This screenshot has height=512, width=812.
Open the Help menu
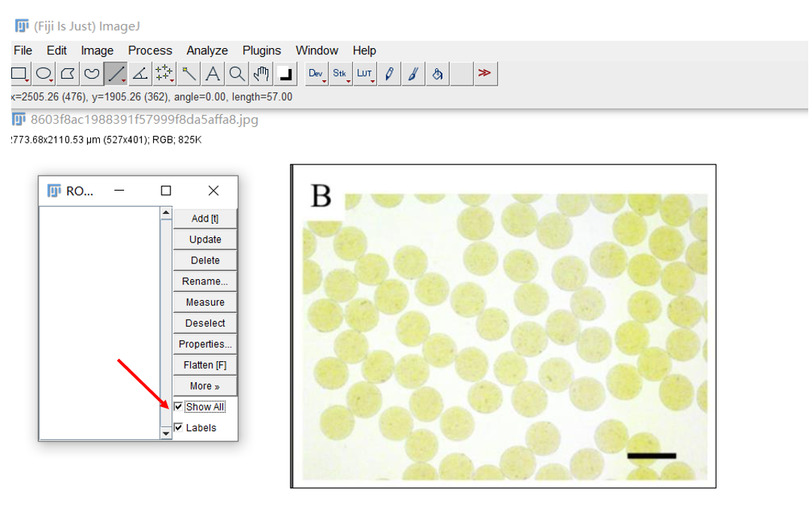tap(364, 50)
